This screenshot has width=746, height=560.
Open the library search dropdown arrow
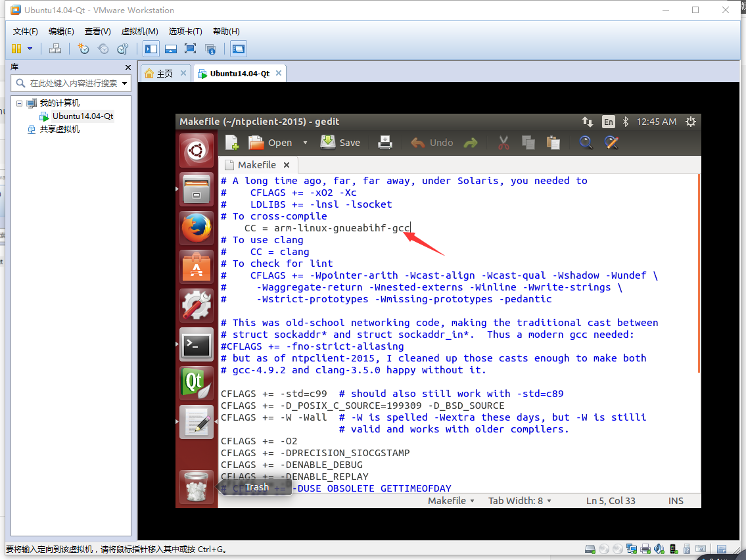point(125,83)
